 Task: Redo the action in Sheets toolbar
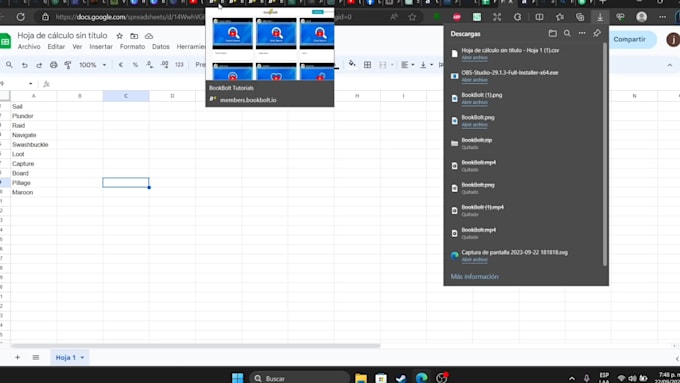click(x=39, y=65)
